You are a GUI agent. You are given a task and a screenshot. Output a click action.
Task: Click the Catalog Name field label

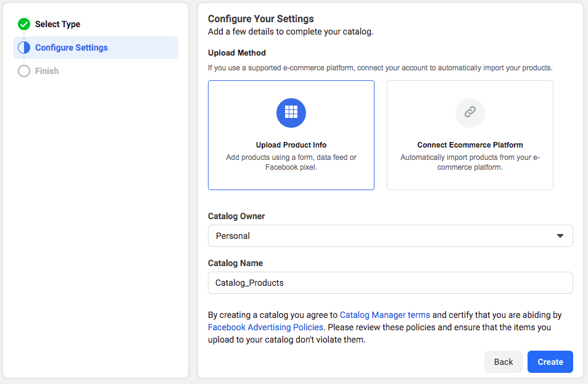pyautogui.click(x=235, y=263)
